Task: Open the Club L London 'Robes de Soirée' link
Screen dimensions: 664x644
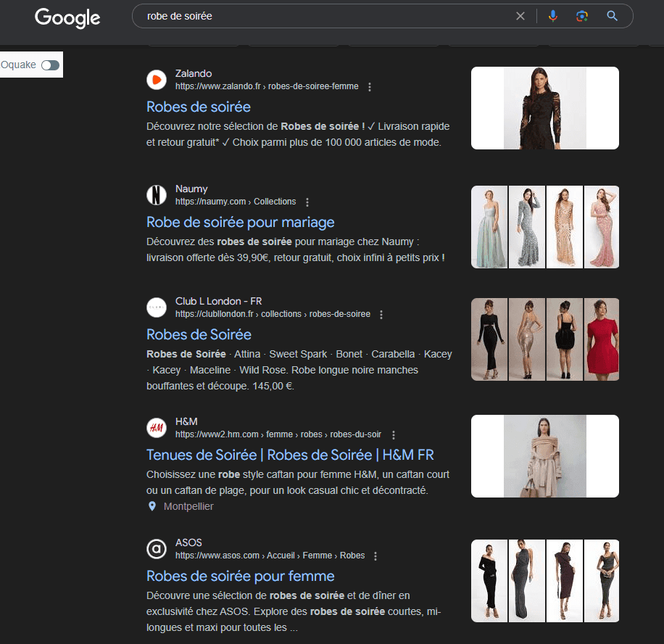Action: 199,334
